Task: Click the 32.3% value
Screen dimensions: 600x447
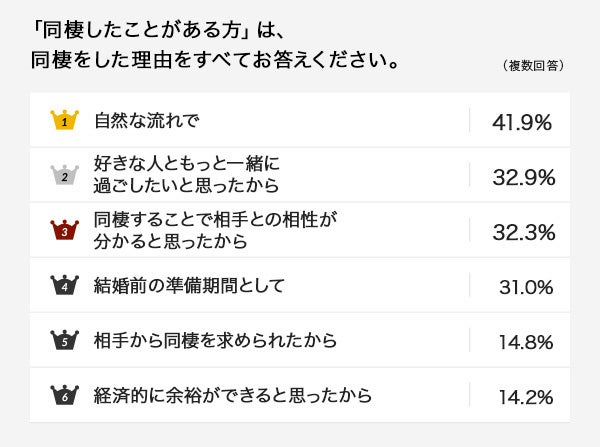Action: tap(523, 232)
